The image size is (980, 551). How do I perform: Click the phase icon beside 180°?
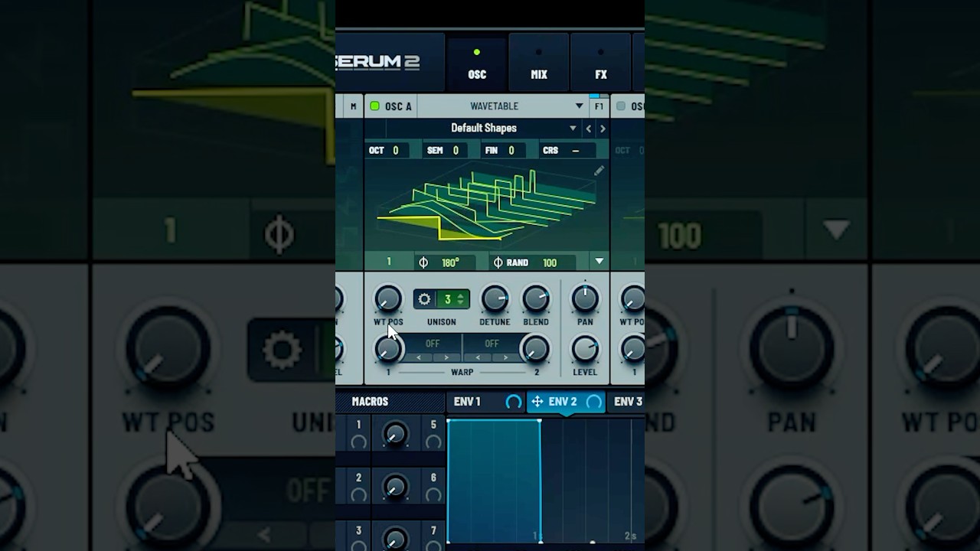tap(423, 262)
